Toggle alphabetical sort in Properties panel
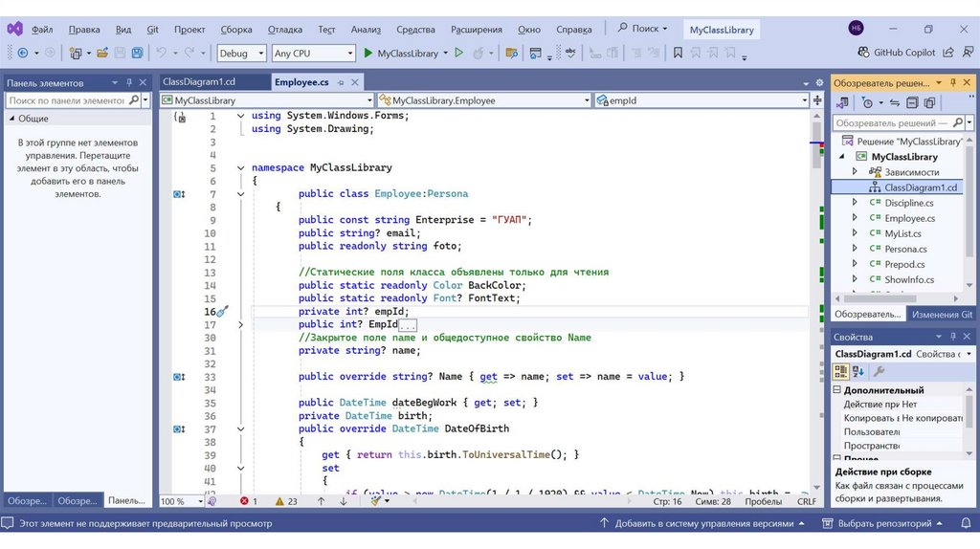This screenshot has height=549, width=980. (x=858, y=371)
